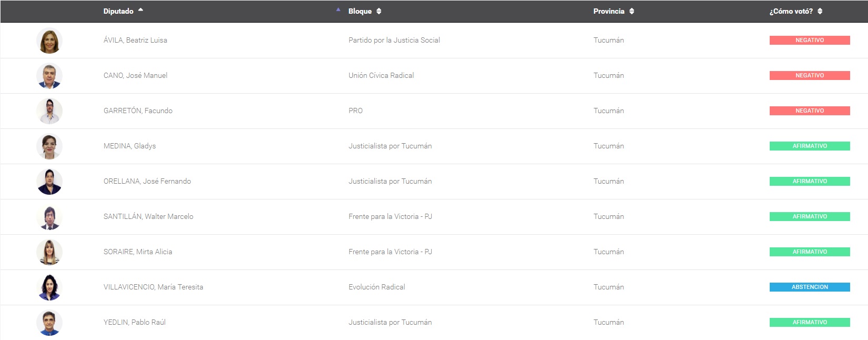Click Ávila's red NEGATIVO vote badge
The height and width of the screenshot is (340, 868).
tap(809, 40)
